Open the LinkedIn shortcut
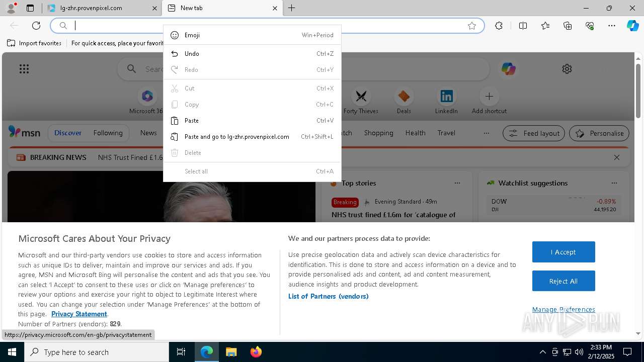This screenshot has height=362, width=644. coord(446,102)
